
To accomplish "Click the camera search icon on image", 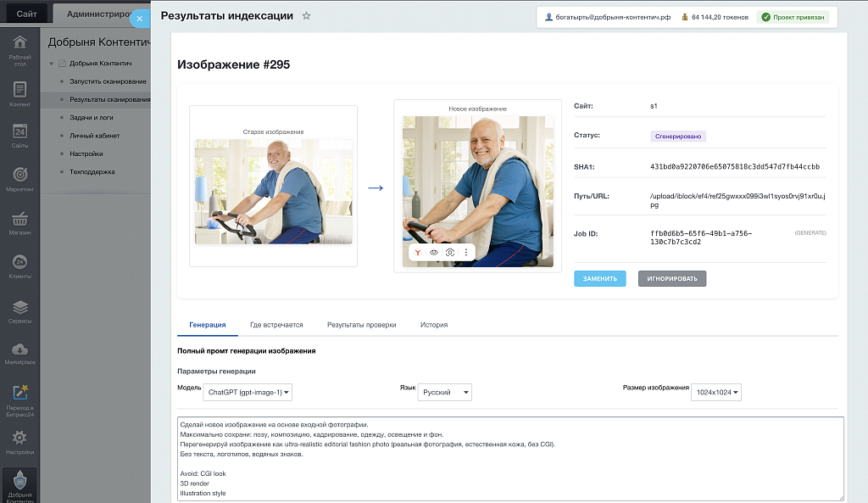I will [450, 252].
